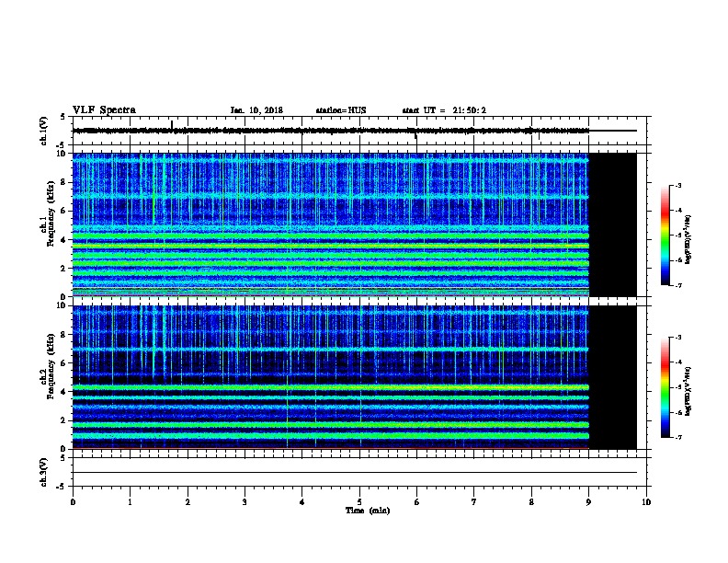Click the ch.2 spectrogram black no-data region
Screen dimensions: 728x563
pos(613,377)
